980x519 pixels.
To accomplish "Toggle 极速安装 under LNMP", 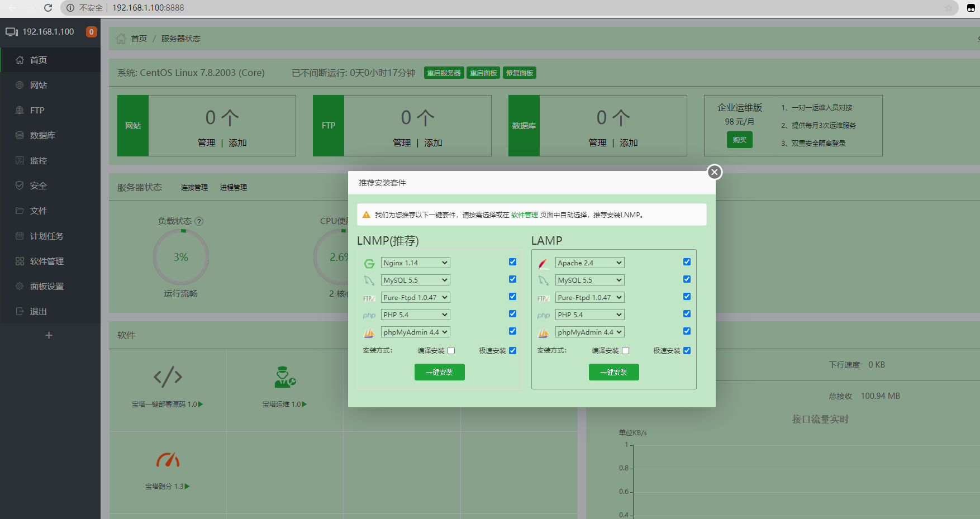I will click(512, 351).
